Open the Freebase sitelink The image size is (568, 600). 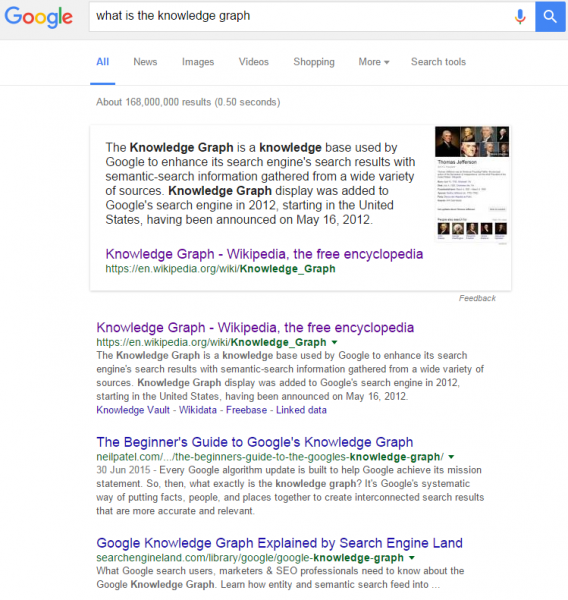[246, 410]
